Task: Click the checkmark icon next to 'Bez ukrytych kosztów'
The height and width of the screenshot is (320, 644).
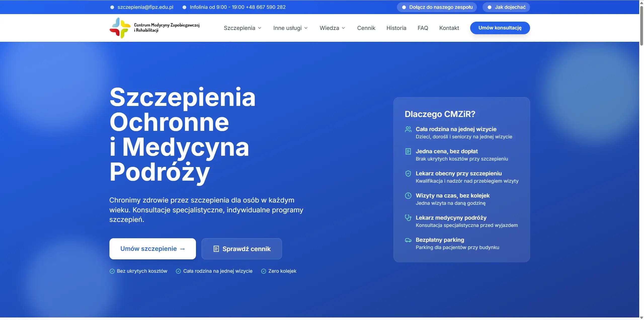Action: click(112, 271)
